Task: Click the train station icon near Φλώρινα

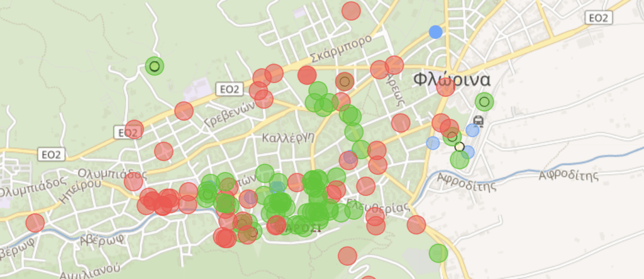Action: [478, 121]
